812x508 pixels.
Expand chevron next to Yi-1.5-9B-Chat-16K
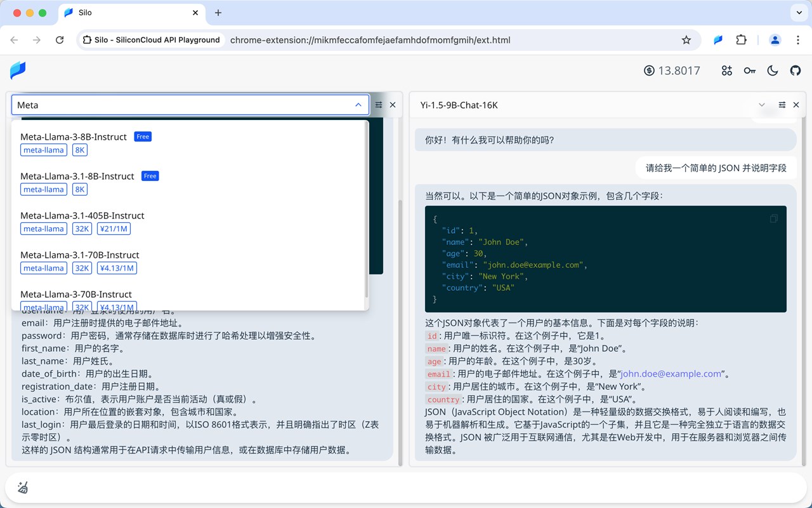pyautogui.click(x=762, y=105)
